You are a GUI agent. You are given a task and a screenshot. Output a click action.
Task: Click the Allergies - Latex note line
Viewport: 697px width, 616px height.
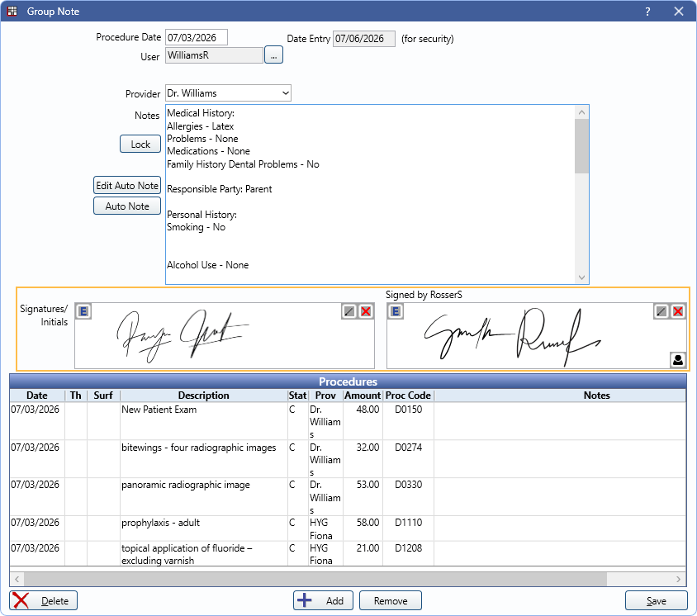[200, 126]
